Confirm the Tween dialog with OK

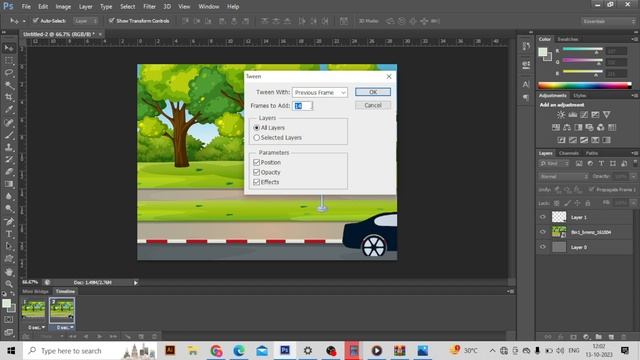point(373,92)
